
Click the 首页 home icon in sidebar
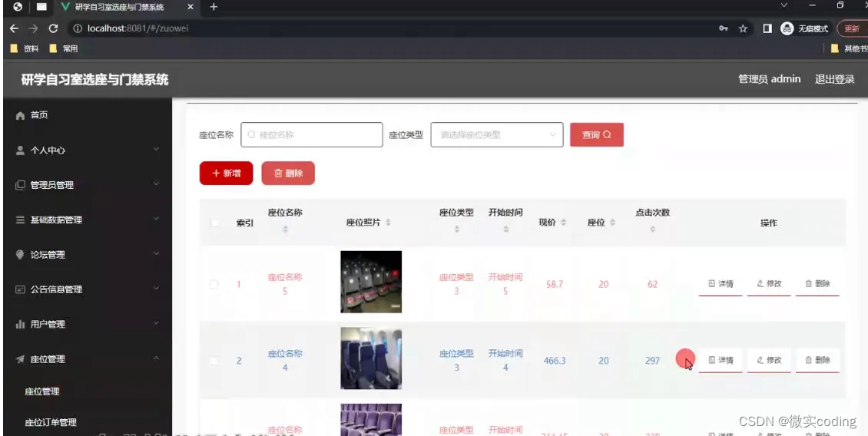tap(21, 116)
